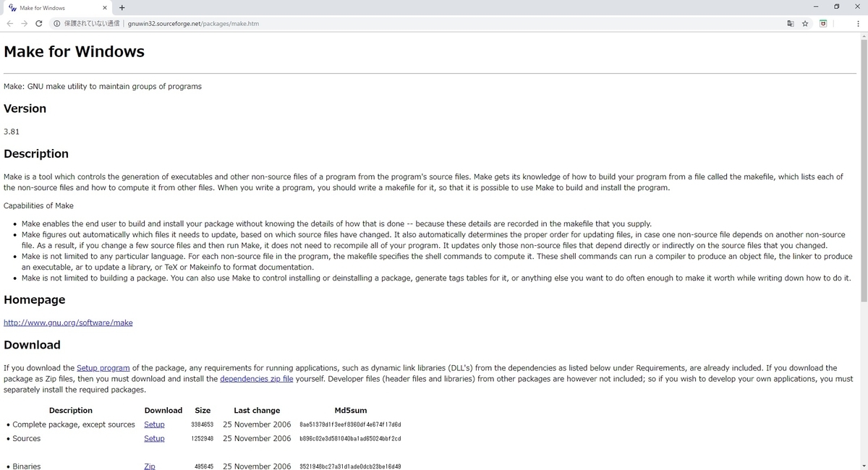Image resolution: width=868 pixels, height=470 pixels.
Task: Close the Make for Windows tab
Action: [104, 8]
